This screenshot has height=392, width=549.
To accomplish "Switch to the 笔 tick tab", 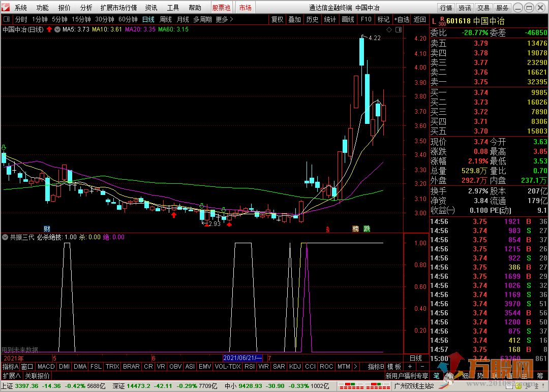I will click(436, 376).
